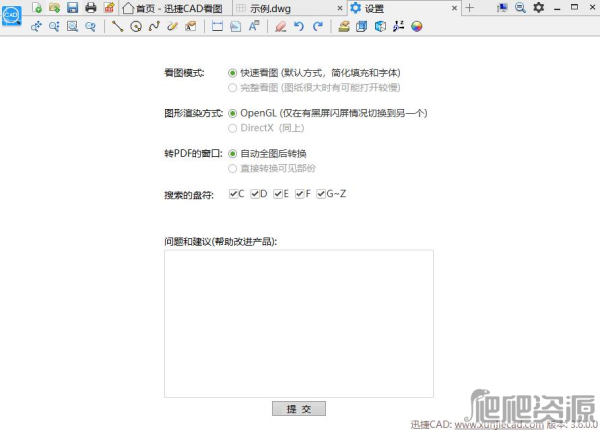Select the pencil freehand tool

click(173, 26)
